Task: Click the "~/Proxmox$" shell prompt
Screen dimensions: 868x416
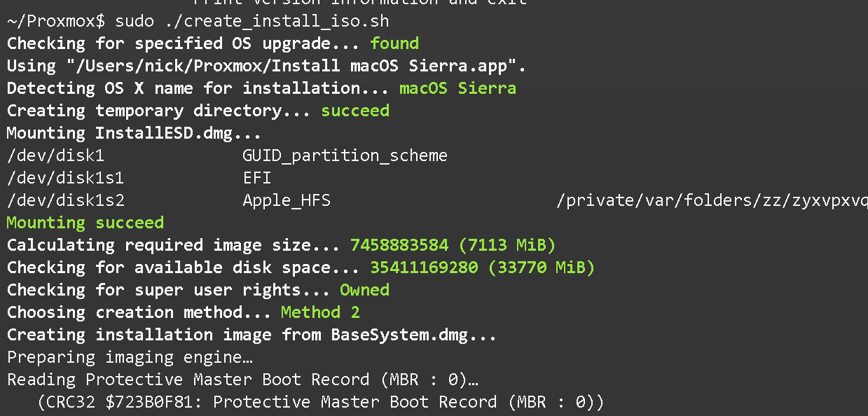Action: [56, 21]
